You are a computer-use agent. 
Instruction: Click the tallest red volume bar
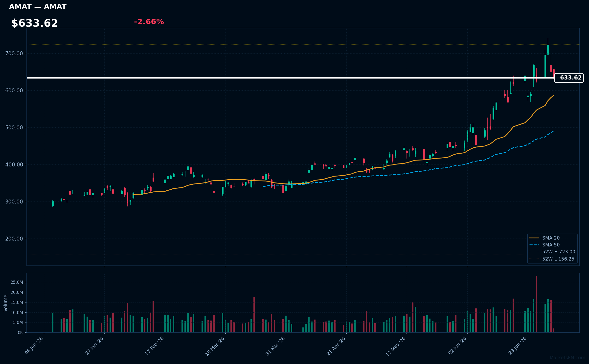click(536, 304)
